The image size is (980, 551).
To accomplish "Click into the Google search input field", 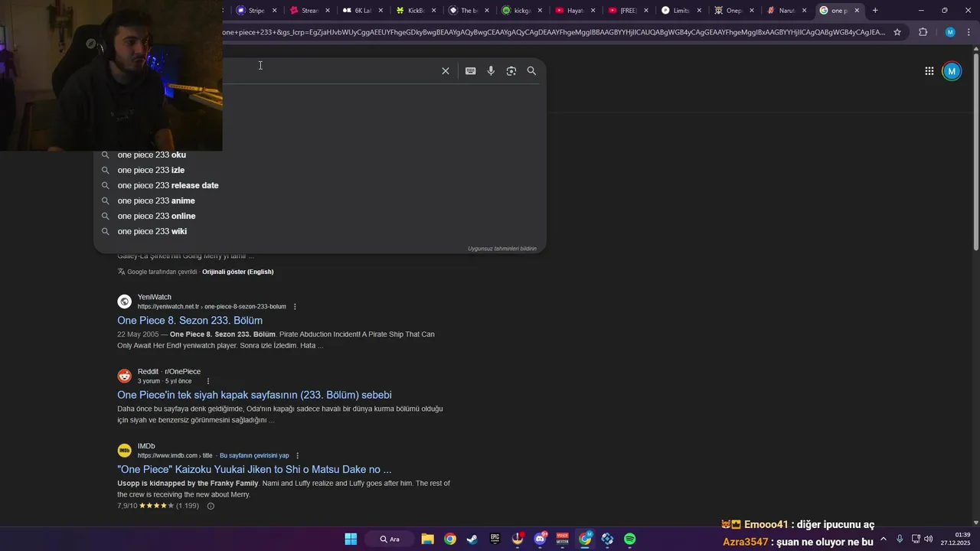I will click(329, 70).
